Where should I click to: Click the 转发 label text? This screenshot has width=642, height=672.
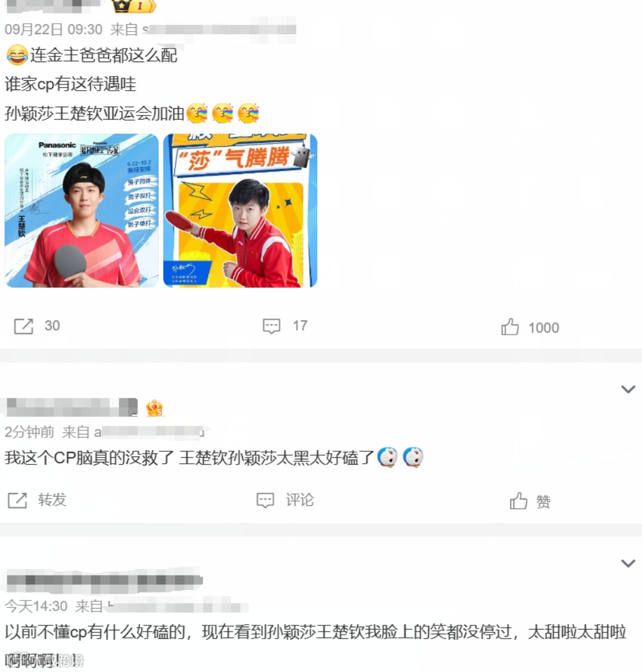pyautogui.click(x=52, y=500)
